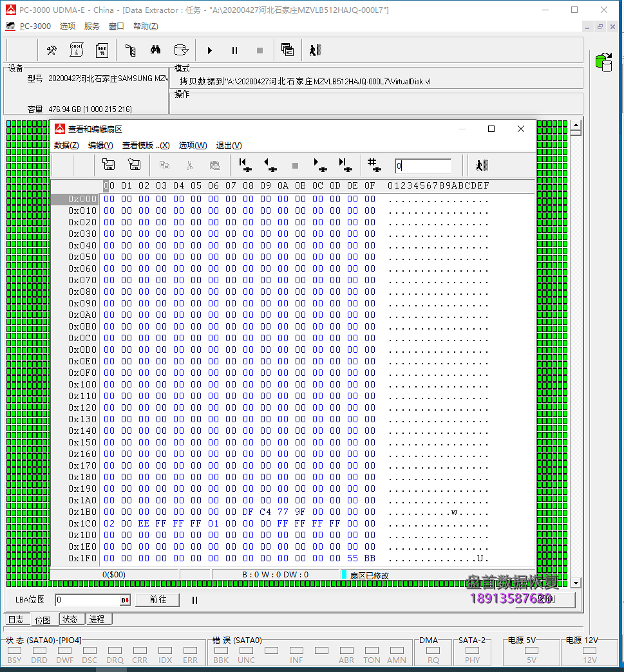The width and height of the screenshot is (624, 672).
Task: Click the 100% document icon
Action: pyautogui.click(x=102, y=51)
